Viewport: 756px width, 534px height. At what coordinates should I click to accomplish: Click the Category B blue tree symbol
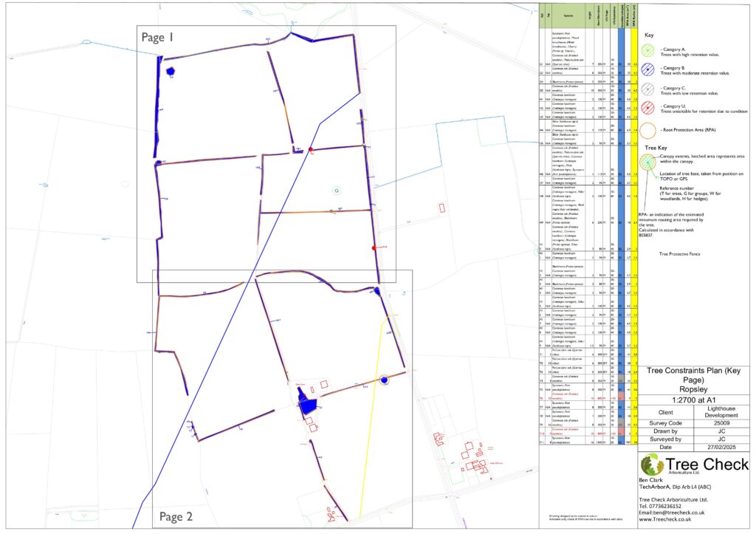(647, 69)
